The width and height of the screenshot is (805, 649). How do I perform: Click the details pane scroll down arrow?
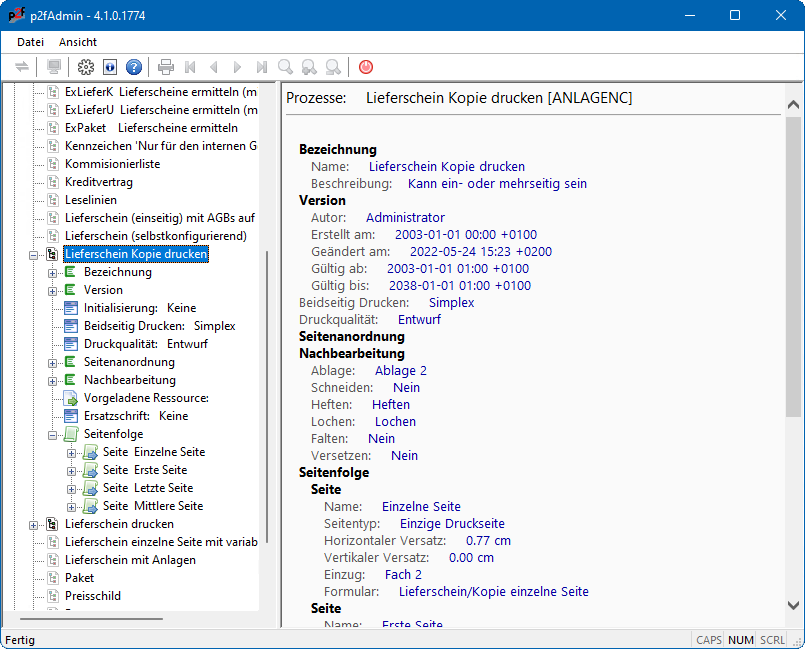click(x=793, y=605)
